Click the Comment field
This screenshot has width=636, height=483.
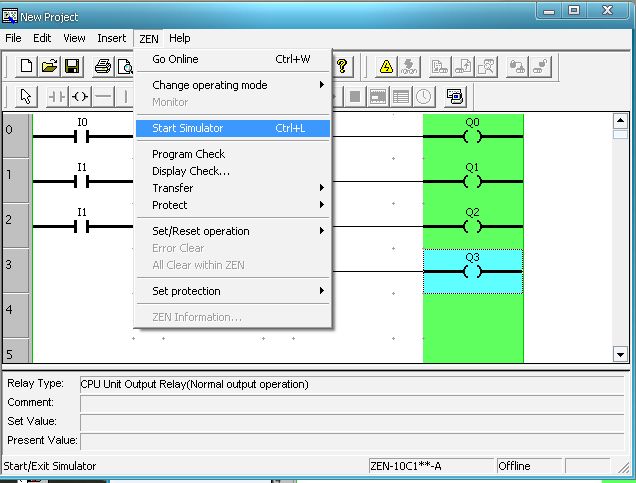pos(352,403)
